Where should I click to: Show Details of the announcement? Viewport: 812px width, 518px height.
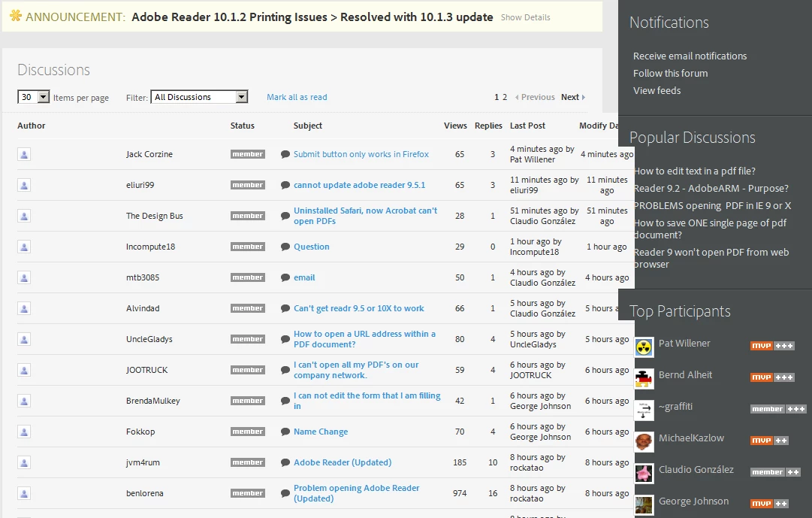coord(525,17)
